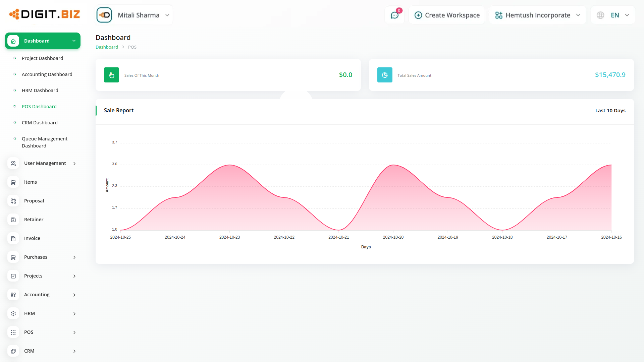Select CRM Dashboard in the sidebar
This screenshot has height=362, width=644.
click(x=40, y=123)
